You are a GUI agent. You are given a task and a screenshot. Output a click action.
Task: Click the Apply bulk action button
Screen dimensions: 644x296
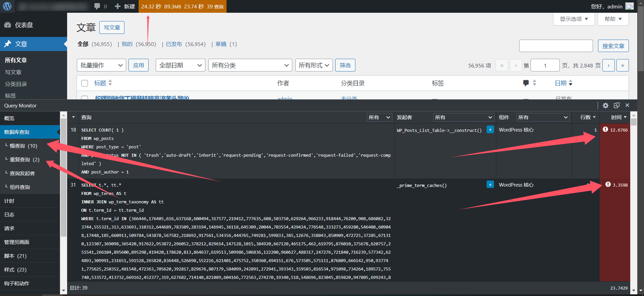pos(139,65)
